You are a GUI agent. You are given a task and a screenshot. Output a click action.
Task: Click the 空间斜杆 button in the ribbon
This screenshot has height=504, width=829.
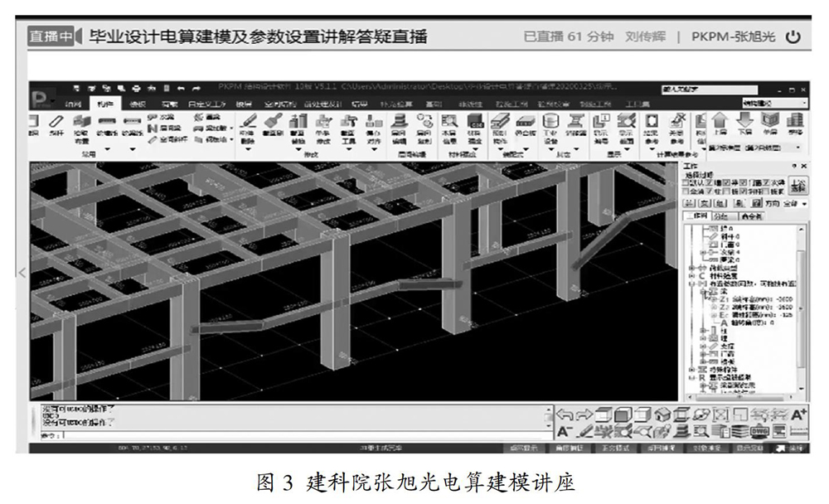tap(168, 139)
